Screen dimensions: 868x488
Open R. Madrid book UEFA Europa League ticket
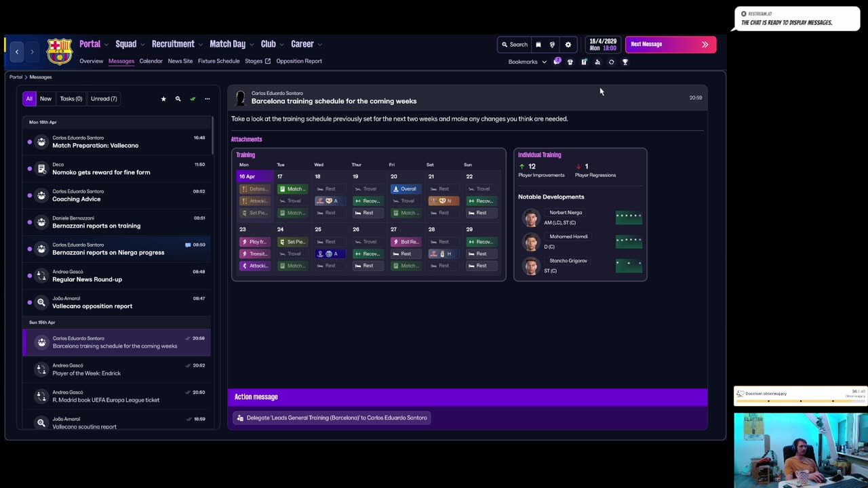(x=117, y=396)
